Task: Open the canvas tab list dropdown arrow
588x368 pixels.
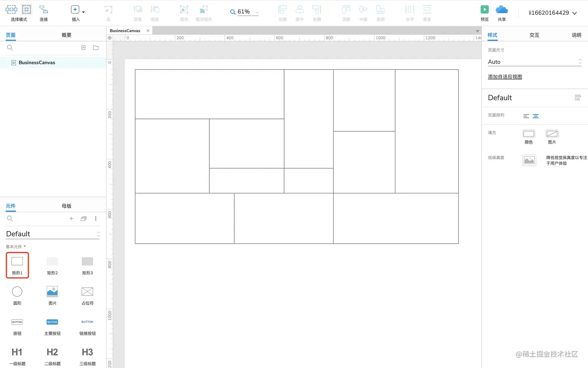Action: pos(478,31)
